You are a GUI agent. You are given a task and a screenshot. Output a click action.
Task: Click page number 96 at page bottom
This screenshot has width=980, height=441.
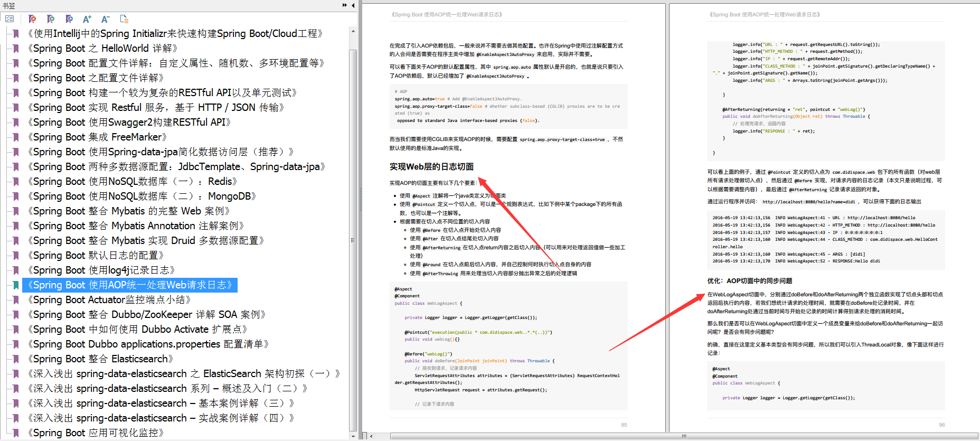[x=942, y=425]
